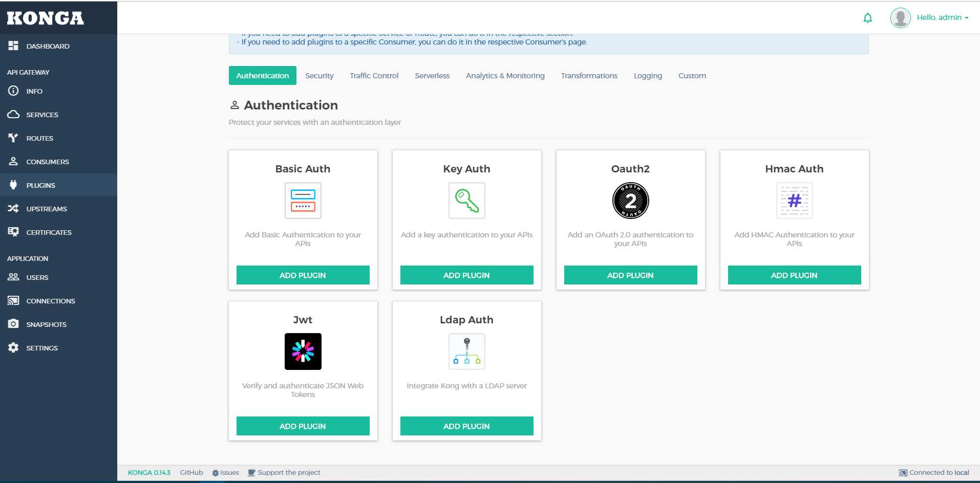The height and width of the screenshot is (483, 980).
Task: Open the Hello, admin dropdown
Action: tap(943, 17)
